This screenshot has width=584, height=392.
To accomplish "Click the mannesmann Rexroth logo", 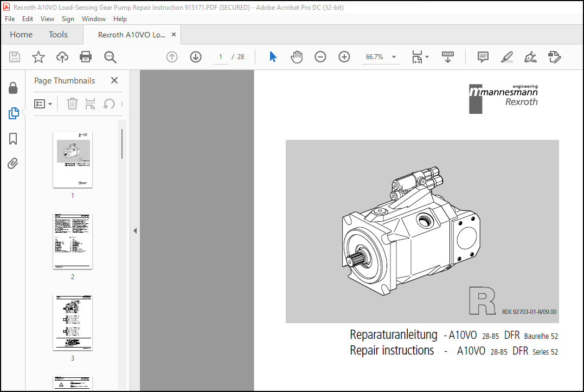I will [x=503, y=99].
